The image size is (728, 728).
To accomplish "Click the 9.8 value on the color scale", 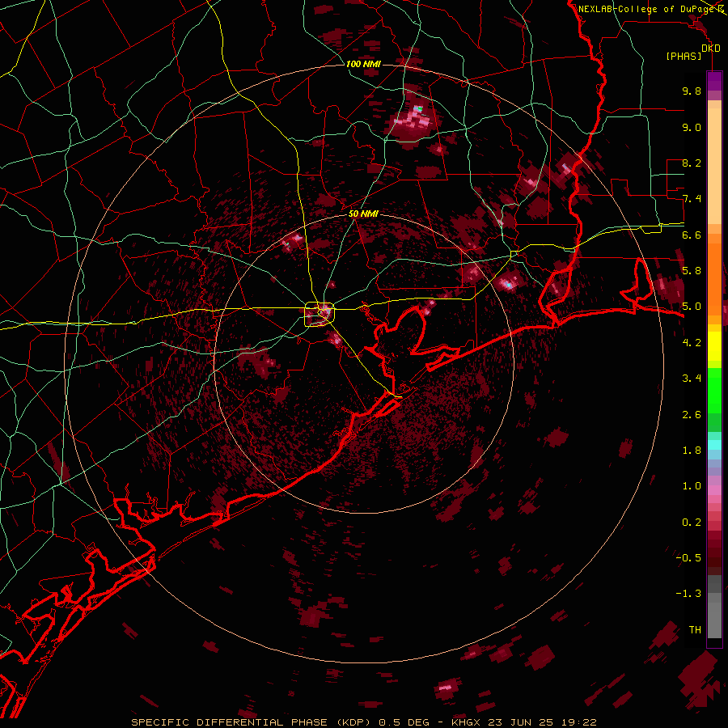I will click(x=692, y=91).
